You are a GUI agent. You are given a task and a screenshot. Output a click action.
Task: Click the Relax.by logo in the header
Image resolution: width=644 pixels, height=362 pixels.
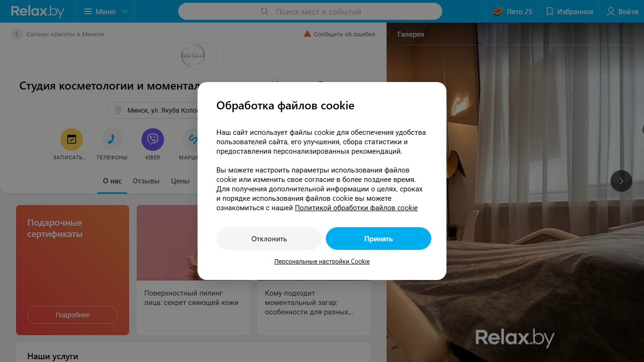(38, 11)
